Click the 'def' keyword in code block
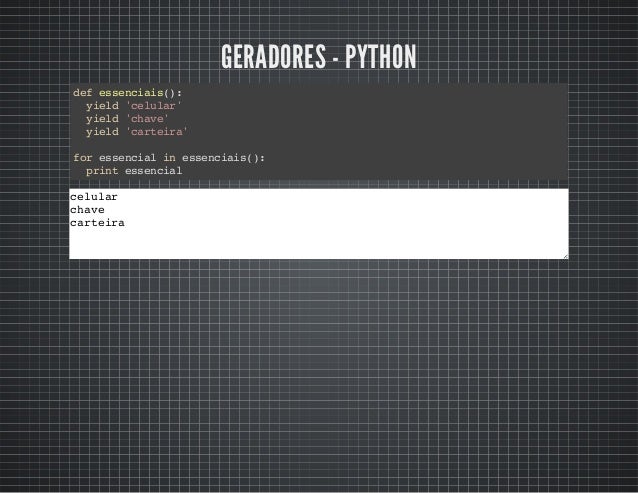Viewport: 638px width, 493px height. pos(83,93)
